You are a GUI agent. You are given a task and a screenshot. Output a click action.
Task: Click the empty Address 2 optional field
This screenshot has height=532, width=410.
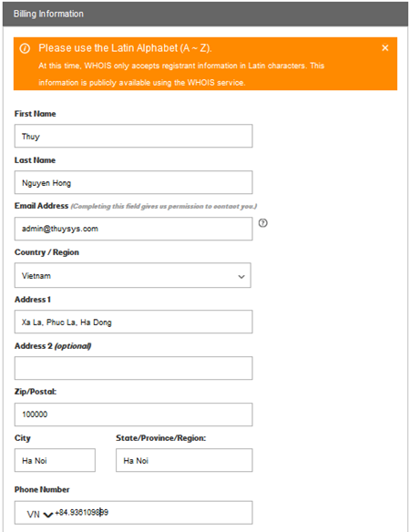(133, 368)
